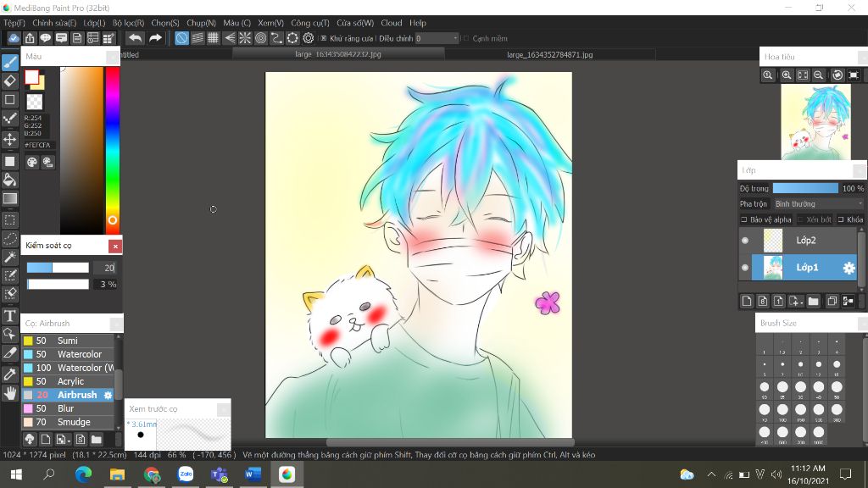Screen dimensions: 868x488
Task: Open the Lớp(L) menu
Action: coord(94,23)
